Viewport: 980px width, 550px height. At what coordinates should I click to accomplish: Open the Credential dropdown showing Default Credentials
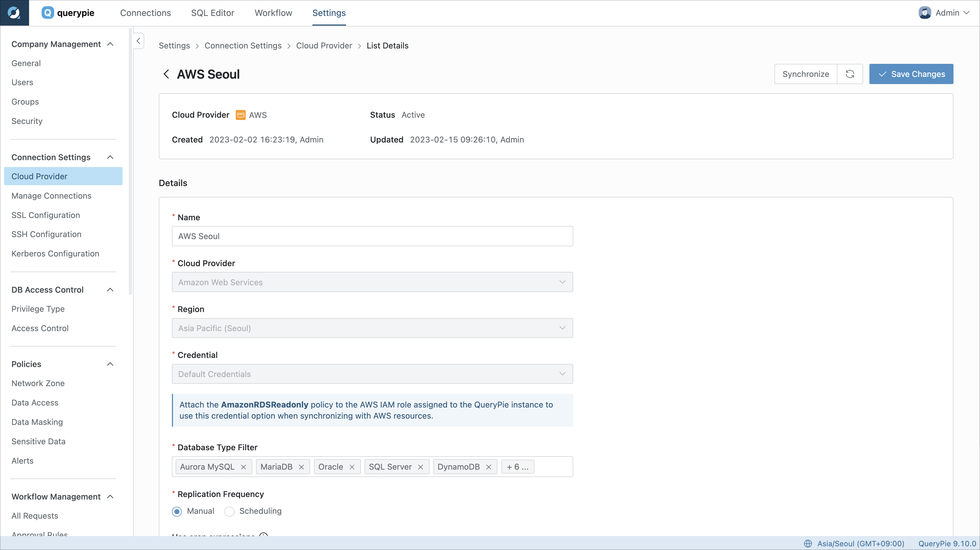click(372, 374)
